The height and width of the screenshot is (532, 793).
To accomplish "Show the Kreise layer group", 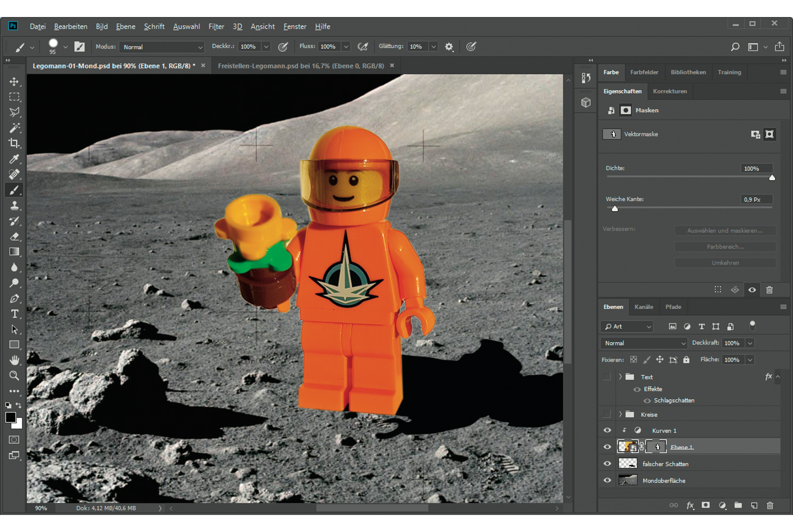I will pyautogui.click(x=607, y=414).
